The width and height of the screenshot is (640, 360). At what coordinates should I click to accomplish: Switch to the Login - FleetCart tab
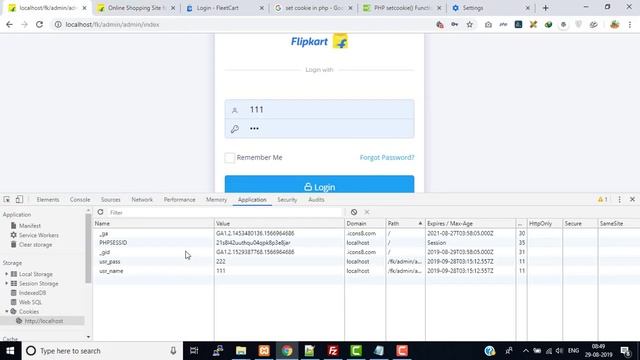(x=225, y=8)
